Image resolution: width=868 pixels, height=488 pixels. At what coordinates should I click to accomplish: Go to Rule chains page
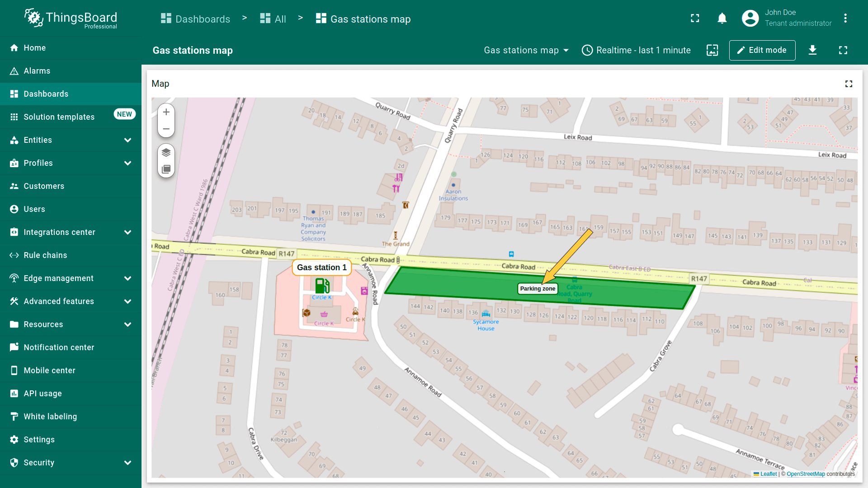click(x=45, y=255)
